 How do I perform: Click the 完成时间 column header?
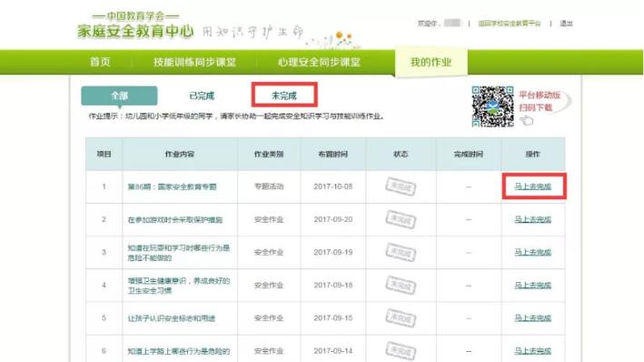[x=469, y=155]
